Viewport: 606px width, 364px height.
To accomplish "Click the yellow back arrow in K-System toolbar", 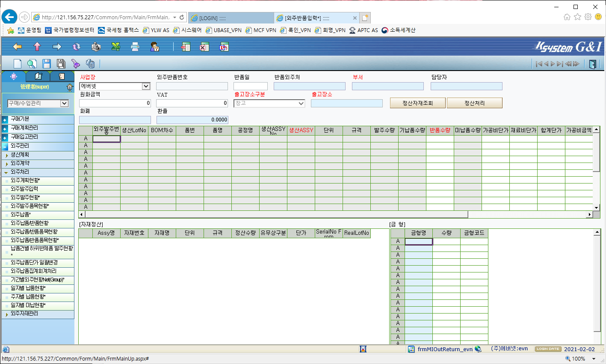I will point(18,47).
